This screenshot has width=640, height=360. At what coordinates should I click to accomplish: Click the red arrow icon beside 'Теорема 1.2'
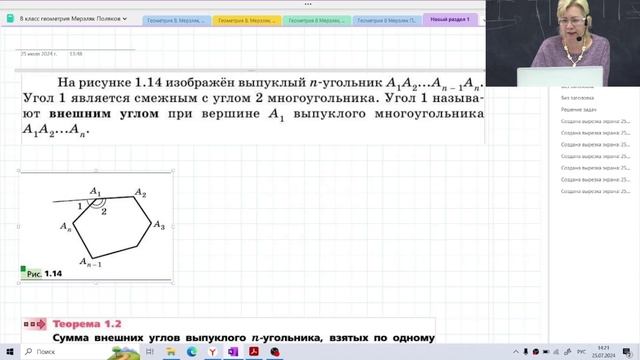(x=35, y=324)
